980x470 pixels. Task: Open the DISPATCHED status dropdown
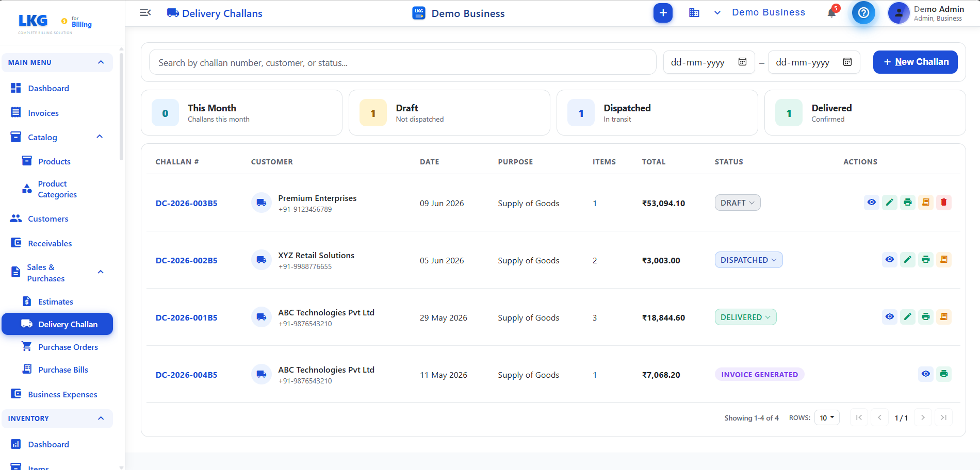[748, 260]
